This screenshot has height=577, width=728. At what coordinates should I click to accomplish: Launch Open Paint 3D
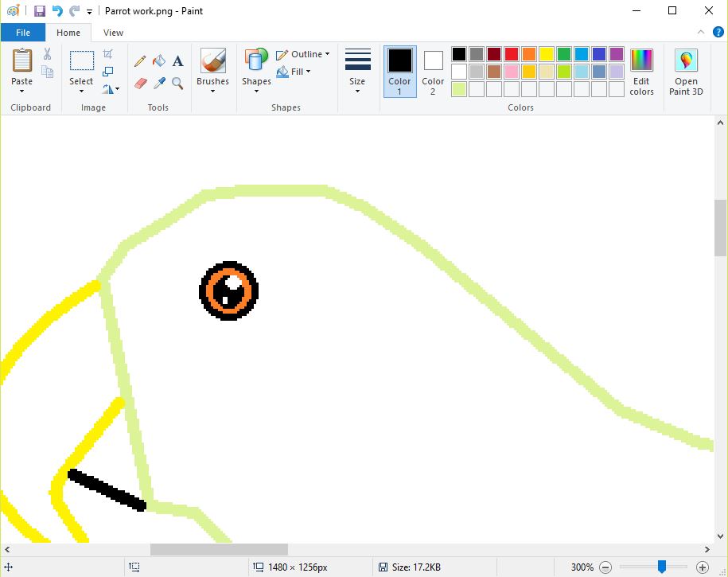tap(686, 72)
